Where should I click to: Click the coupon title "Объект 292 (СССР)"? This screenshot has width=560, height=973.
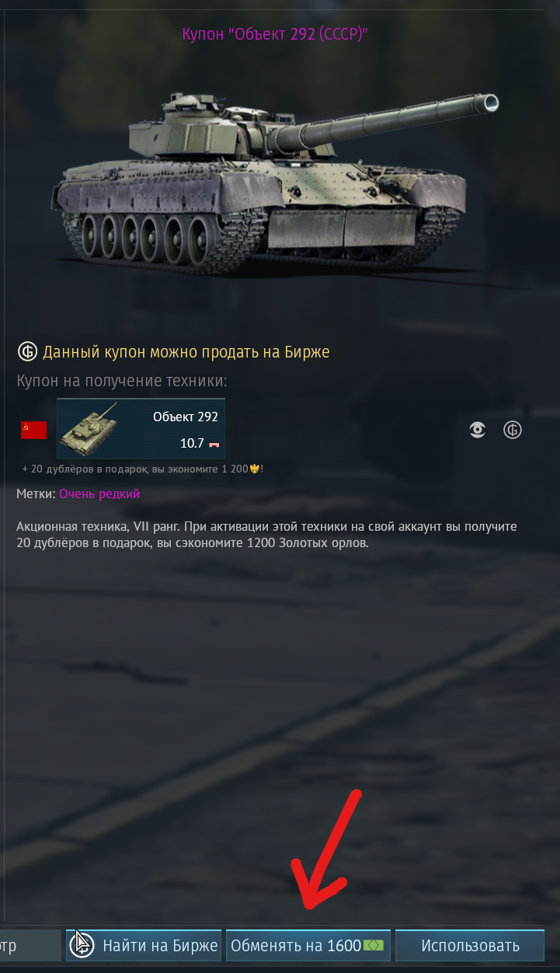pos(274,34)
